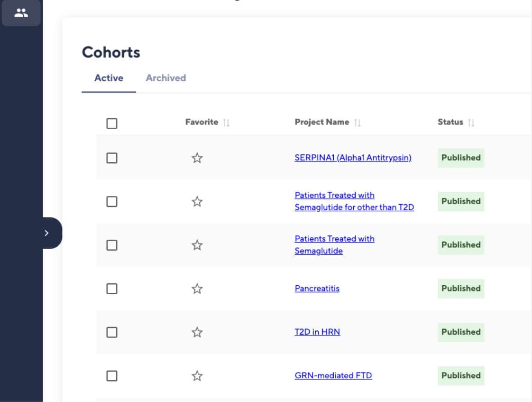Switch to the Archived tab

[x=165, y=78]
